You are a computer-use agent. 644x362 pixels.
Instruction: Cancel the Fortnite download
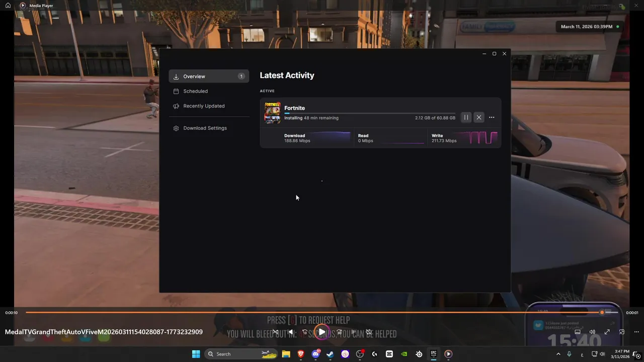click(479, 117)
